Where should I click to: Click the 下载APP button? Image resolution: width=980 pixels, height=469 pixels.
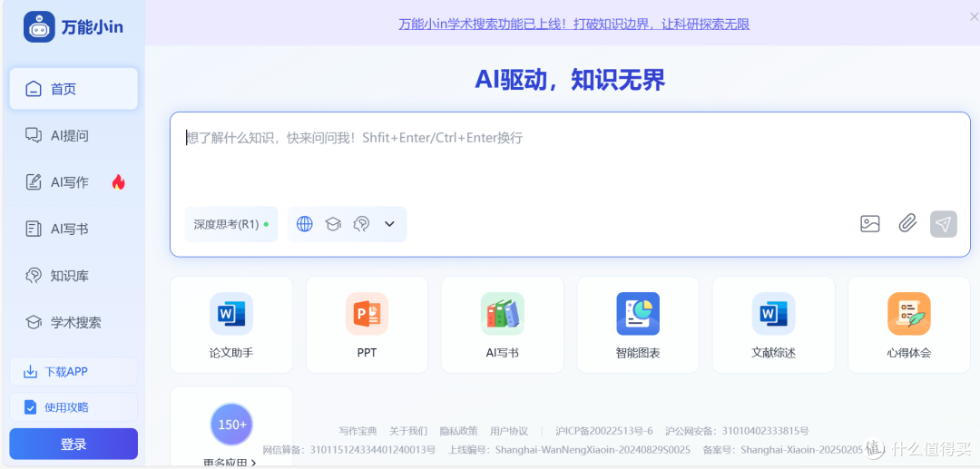(x=73, y=372)
